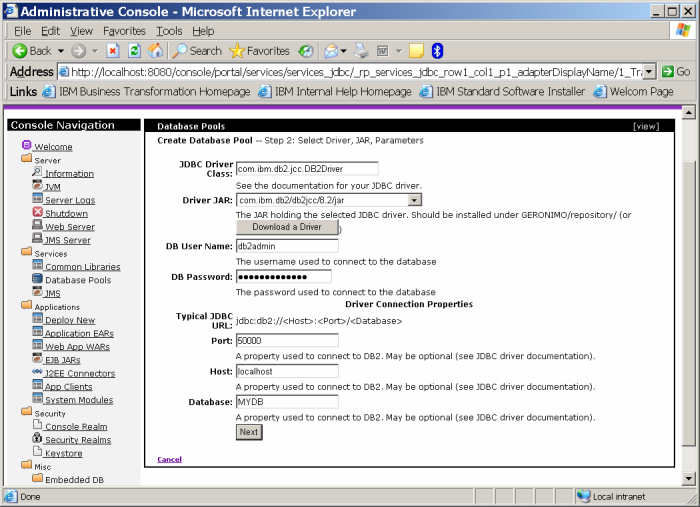Open Database Pools in navigation
The image size is (700, 507).
click(77, 280)
